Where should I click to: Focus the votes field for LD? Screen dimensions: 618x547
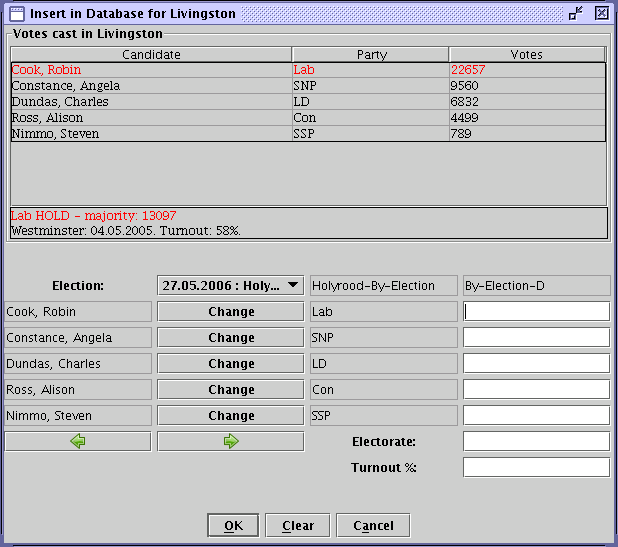pos(536,364)
